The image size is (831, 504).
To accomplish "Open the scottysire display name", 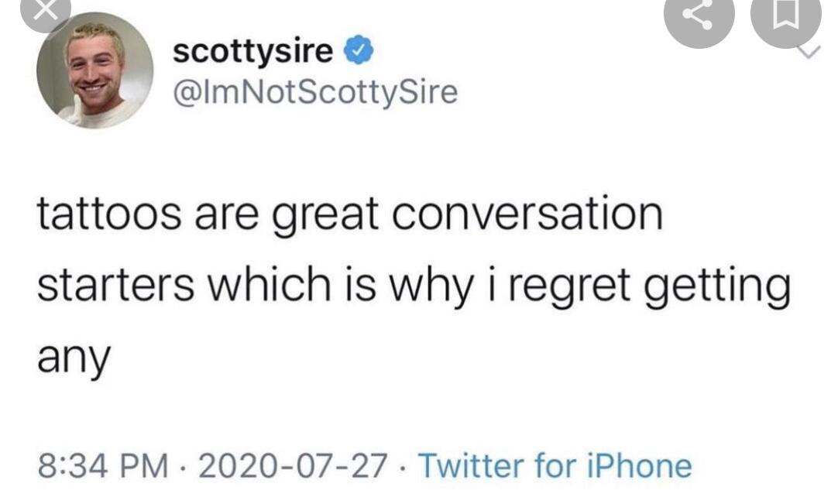I will coord(253,52).
